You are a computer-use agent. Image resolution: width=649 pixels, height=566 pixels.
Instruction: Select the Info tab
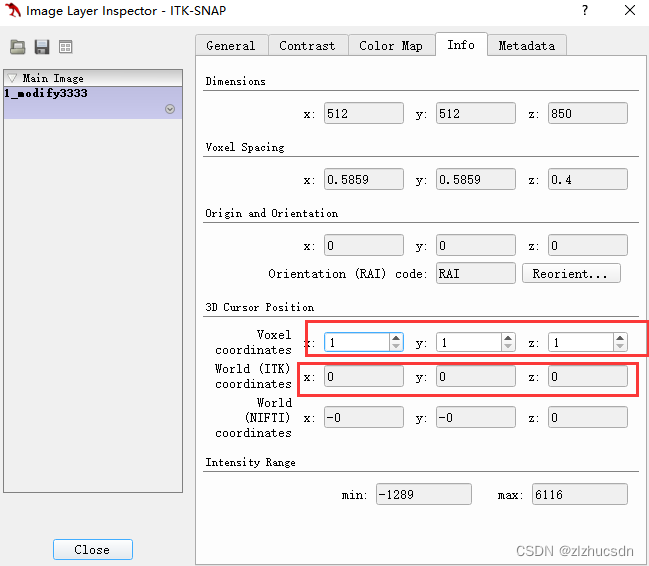coord(461,44)
